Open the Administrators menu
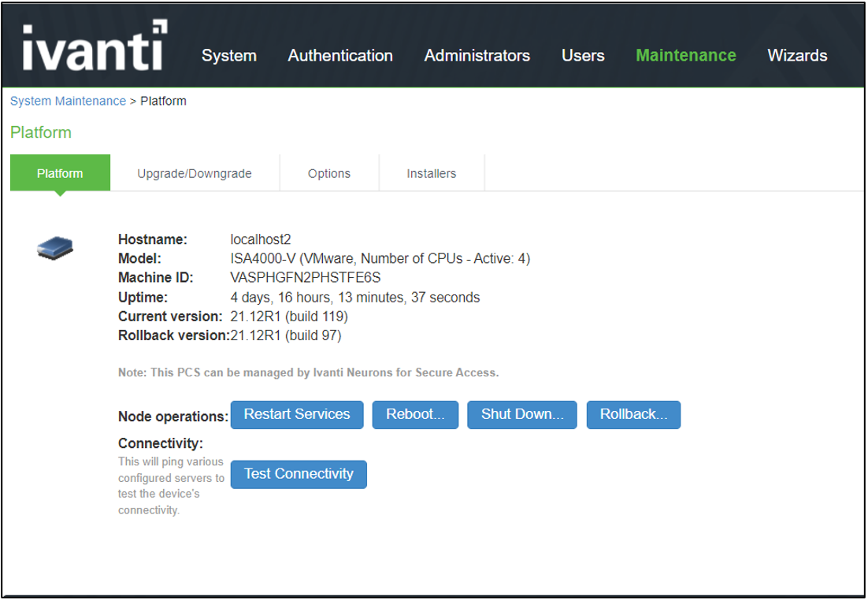868x600 pixels. click(x=477, y=56)
